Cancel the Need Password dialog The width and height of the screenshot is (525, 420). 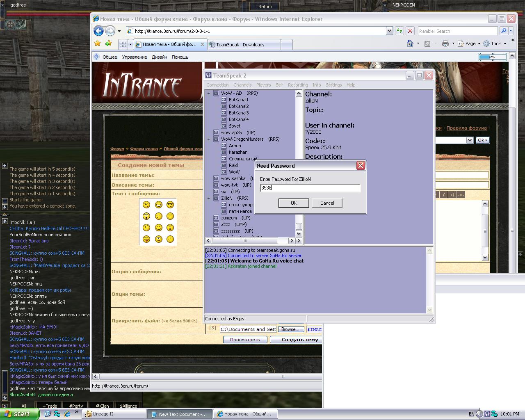coord(327,203)
